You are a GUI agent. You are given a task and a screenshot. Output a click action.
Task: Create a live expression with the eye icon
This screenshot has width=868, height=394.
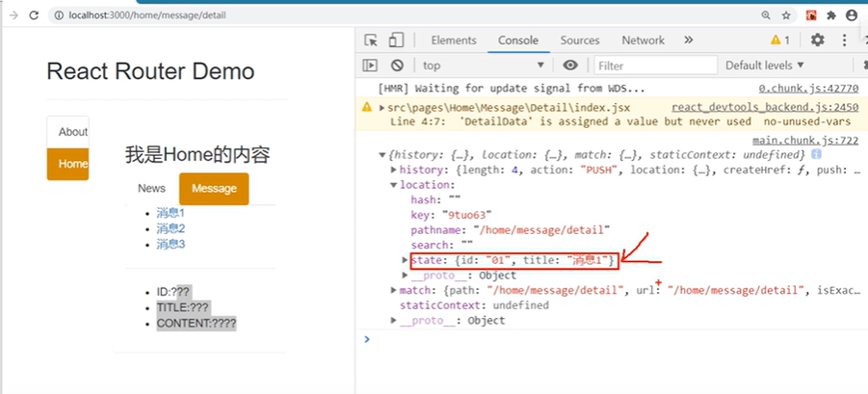click(x=570, y=66)
